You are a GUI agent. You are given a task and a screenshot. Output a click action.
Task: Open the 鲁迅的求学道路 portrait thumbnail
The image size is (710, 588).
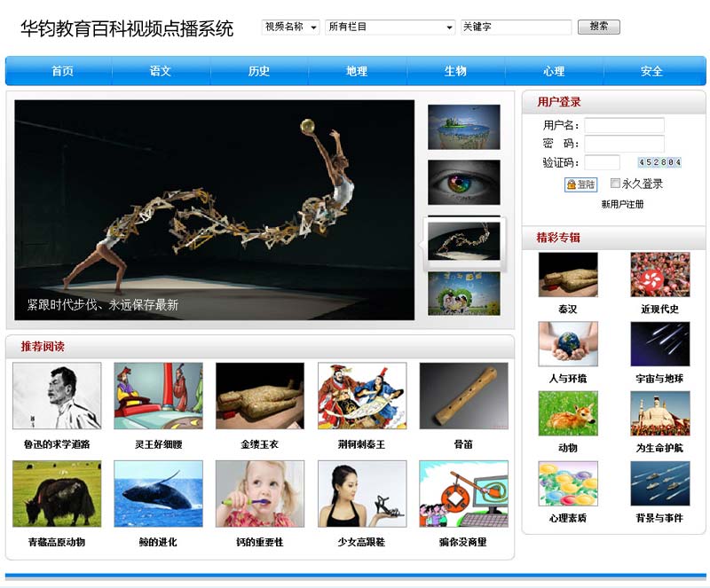[x=57, y=396]
